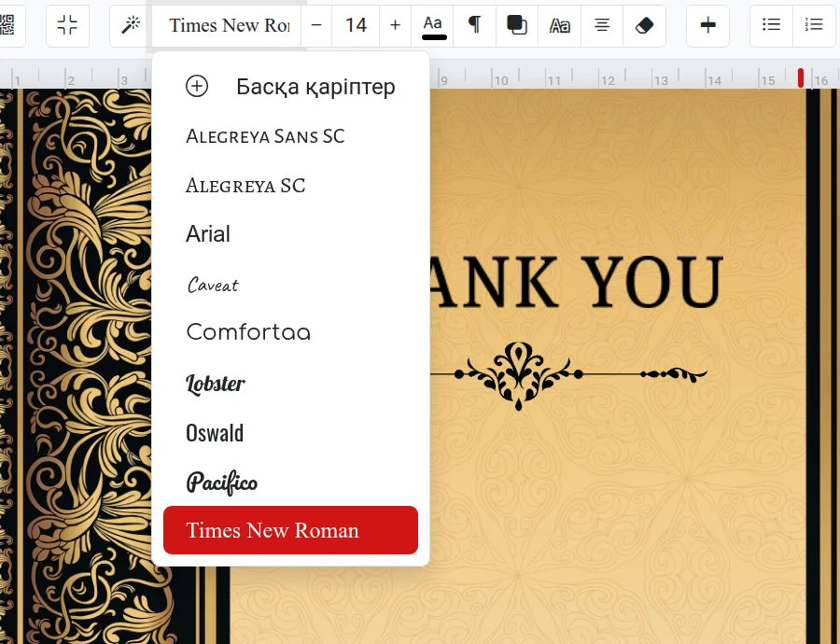The image size is (840, 644).
Task: Select the Alegreya Sans SC font
Action: (x=291, y=136)
